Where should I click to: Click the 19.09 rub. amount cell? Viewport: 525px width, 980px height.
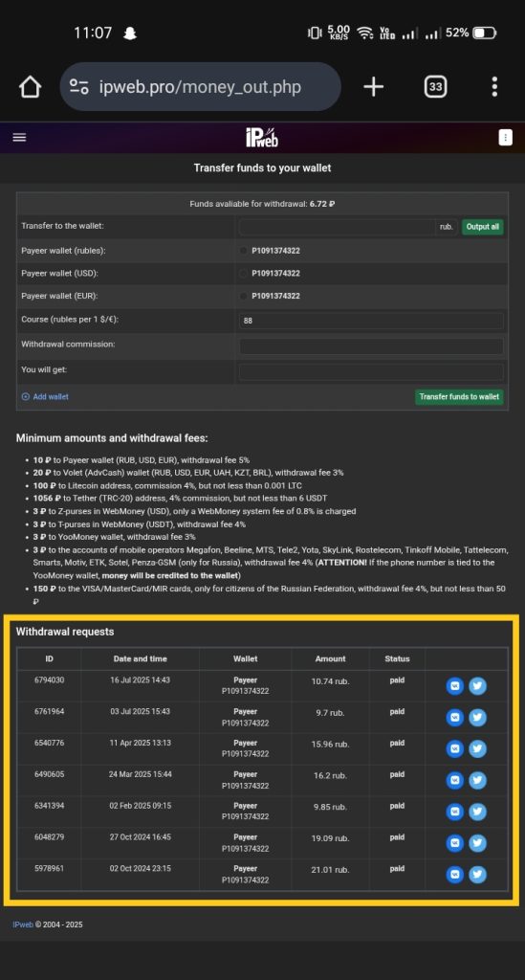pos(330,838)
